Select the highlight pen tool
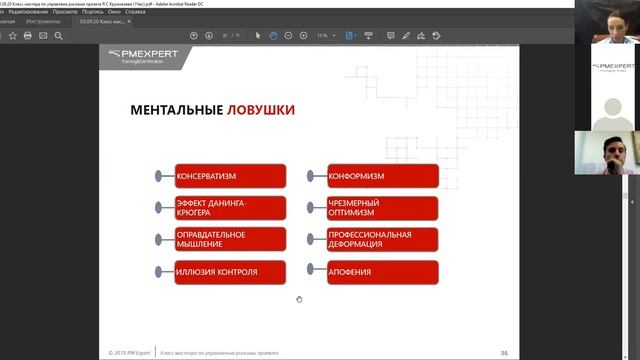The height and width of the screenshot is (360, 640). coord(406,36)
